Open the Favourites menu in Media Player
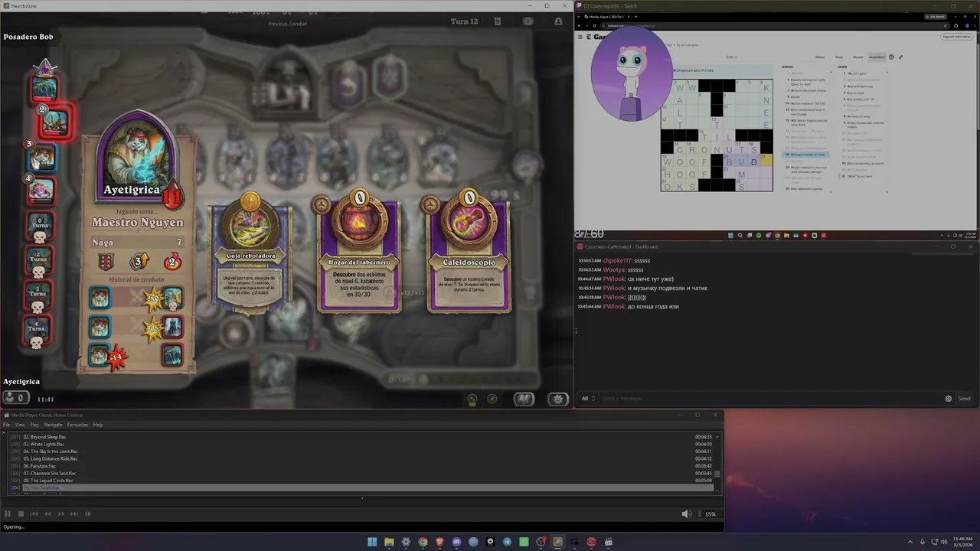Image resolution: width=980 pixels, height=551 pixels. coord(77,425)
